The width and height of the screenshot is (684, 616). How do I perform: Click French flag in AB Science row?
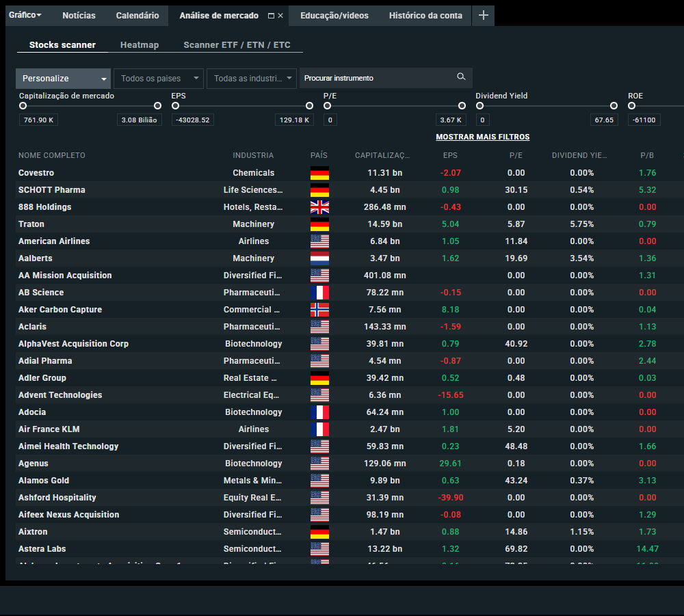point(319,293)
